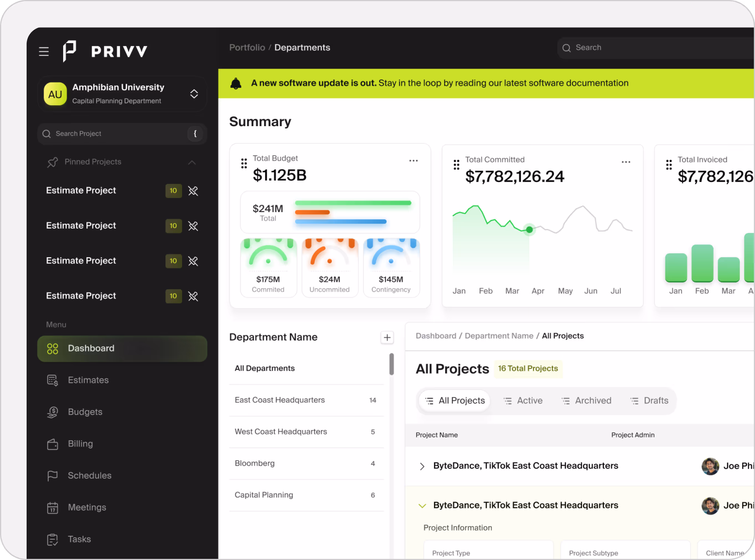Click the Total Budget card drag handle

point(244,163)
